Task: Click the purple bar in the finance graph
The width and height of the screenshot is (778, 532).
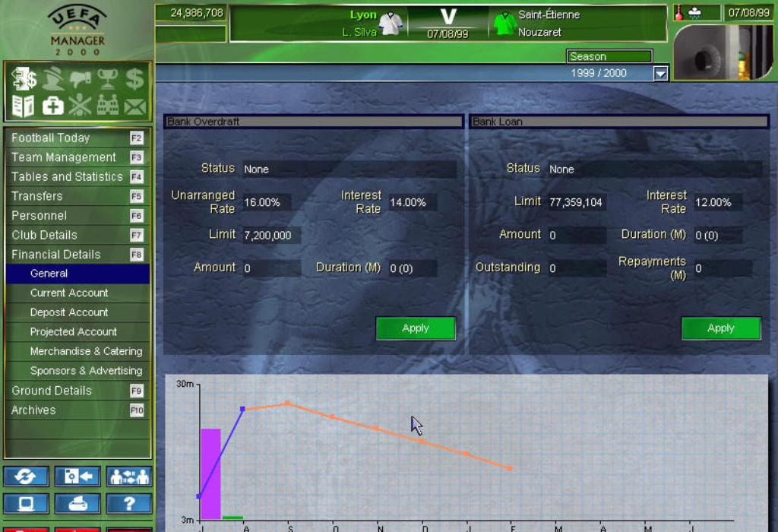Action: 210,473
